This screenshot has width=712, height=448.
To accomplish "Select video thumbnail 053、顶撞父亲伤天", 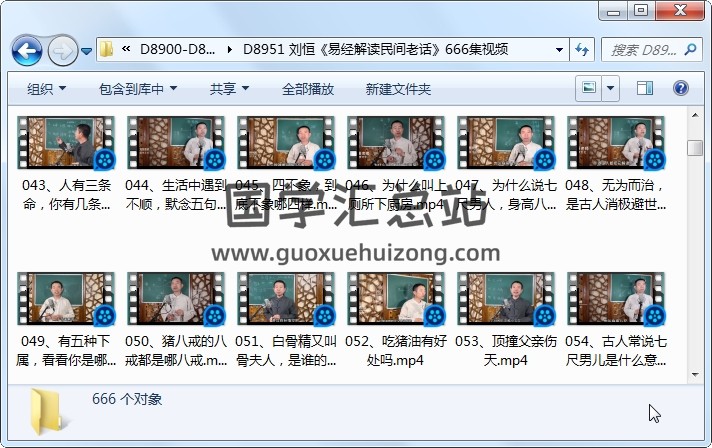I will point(506,299).
